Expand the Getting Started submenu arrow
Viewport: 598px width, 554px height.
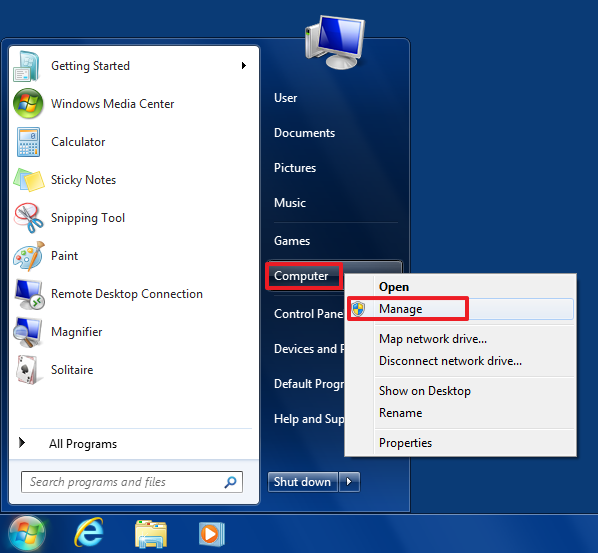coord(244,66)
